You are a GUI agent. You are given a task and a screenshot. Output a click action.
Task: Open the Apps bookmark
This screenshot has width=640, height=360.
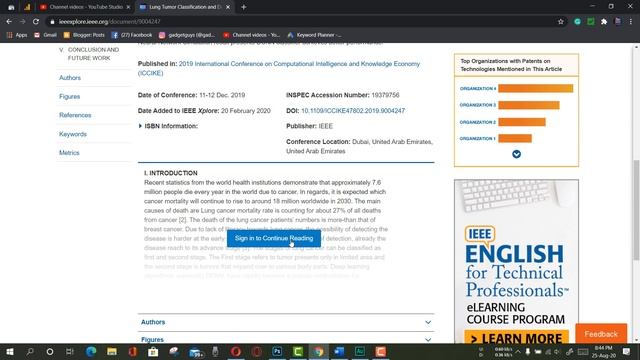[x=17, y=35]
